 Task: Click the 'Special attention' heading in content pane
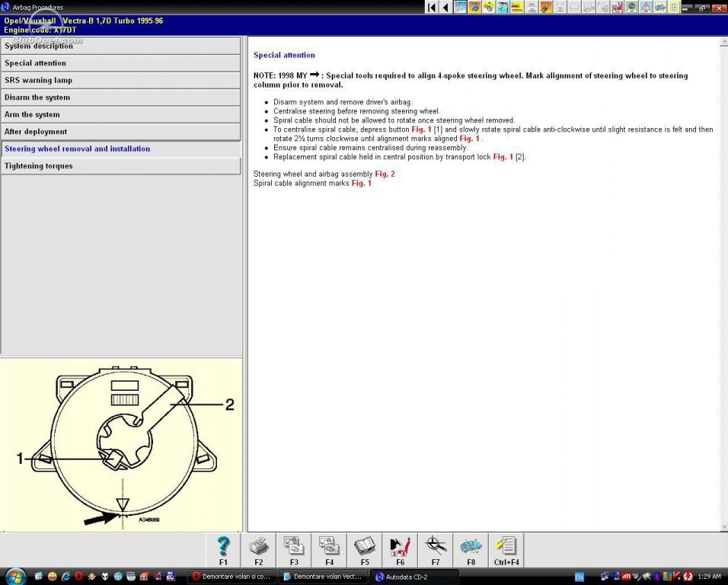pos(284,56)
